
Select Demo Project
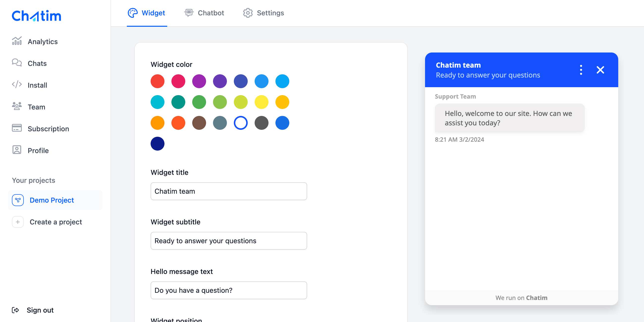click(55, 200)
